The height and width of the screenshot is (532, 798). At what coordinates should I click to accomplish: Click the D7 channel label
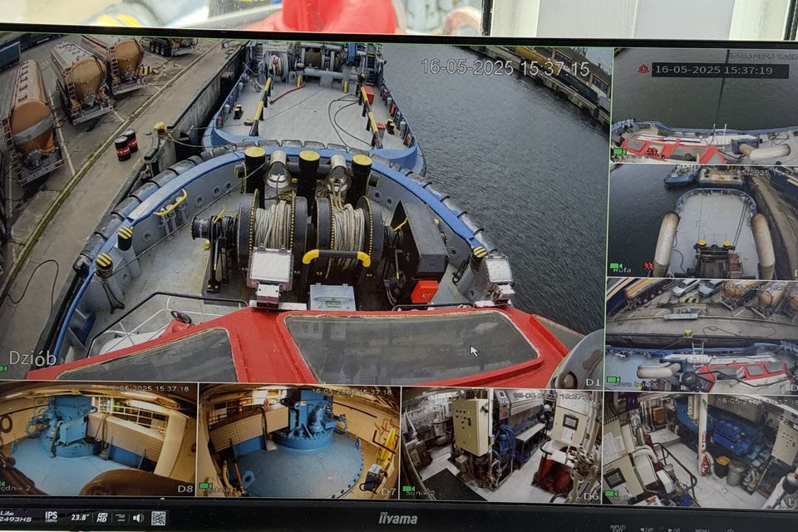389,492
